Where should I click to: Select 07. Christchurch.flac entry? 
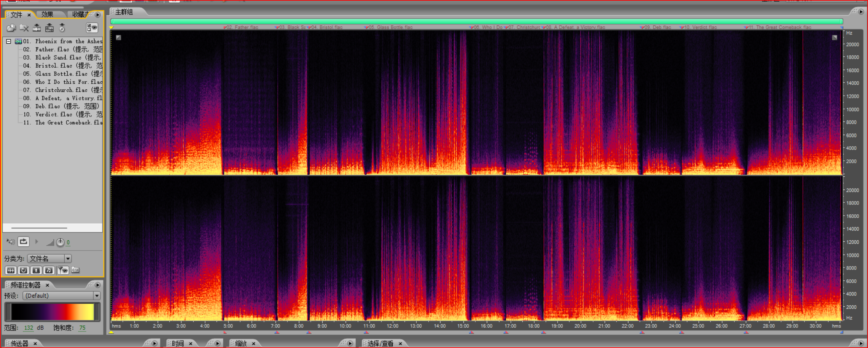coord(63,90)
